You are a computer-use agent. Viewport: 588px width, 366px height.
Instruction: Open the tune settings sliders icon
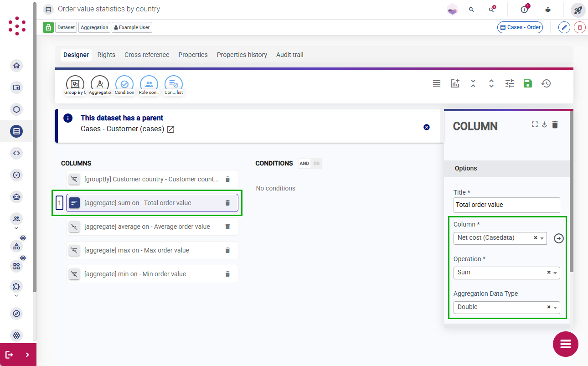point(510,83)
